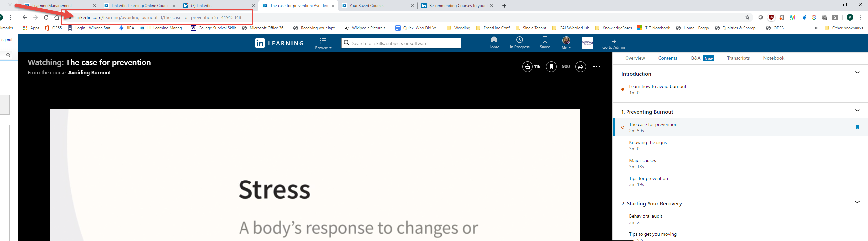Switch to the Transcripts tab
Screen dimensions: 868x241
click(x=738, y=58)
